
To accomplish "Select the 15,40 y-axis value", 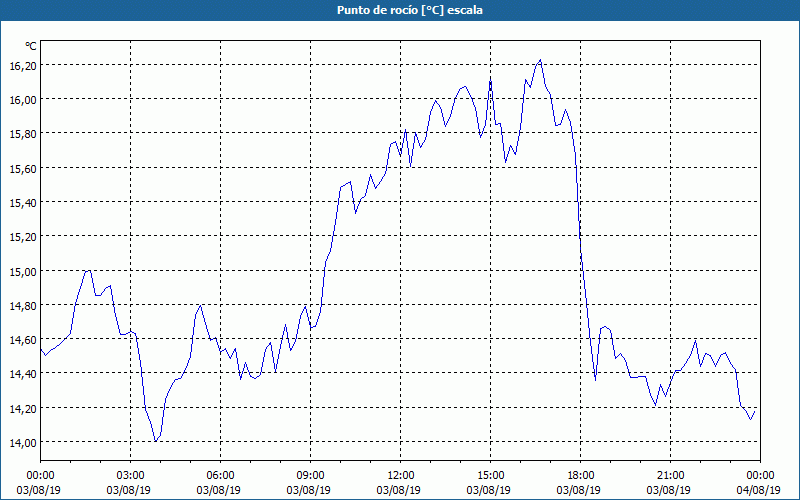I will (23, 203).
